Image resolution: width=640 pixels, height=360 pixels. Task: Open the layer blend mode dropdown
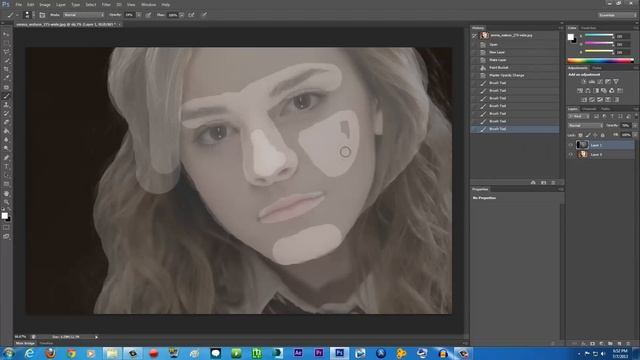click(585, 125)
